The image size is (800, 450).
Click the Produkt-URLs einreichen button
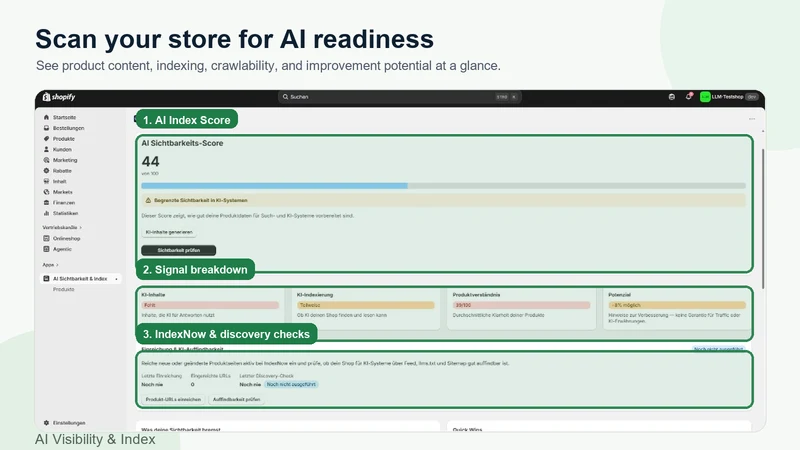173,399
